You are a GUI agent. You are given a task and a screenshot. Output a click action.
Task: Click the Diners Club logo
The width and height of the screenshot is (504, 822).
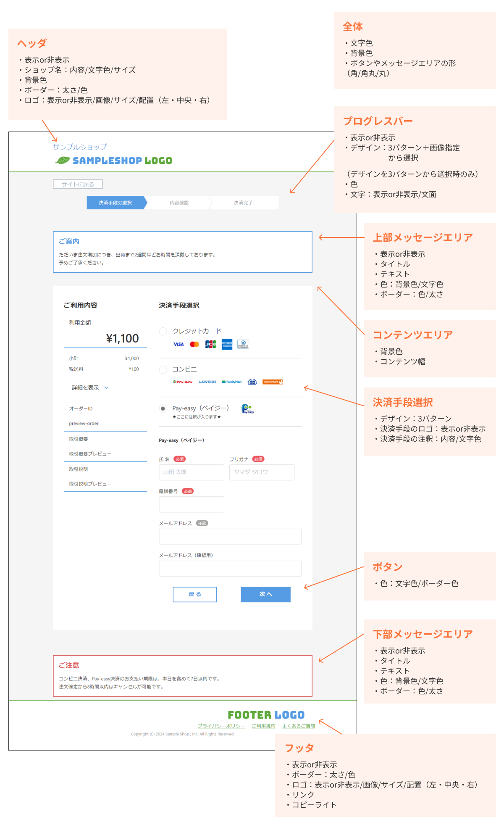click(x=243, y=344)
